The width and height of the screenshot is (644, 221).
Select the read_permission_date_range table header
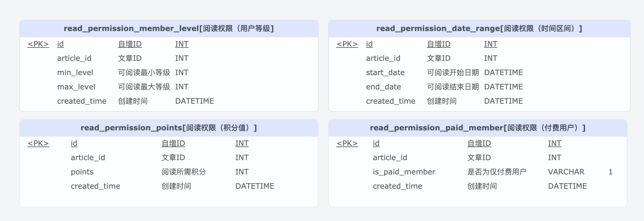pos(479,29)
